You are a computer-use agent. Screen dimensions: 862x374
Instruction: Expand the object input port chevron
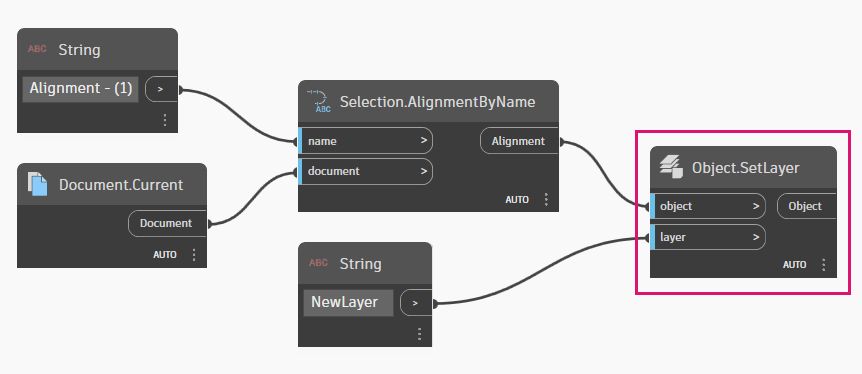pyautogui.click(x=756, y=206)
